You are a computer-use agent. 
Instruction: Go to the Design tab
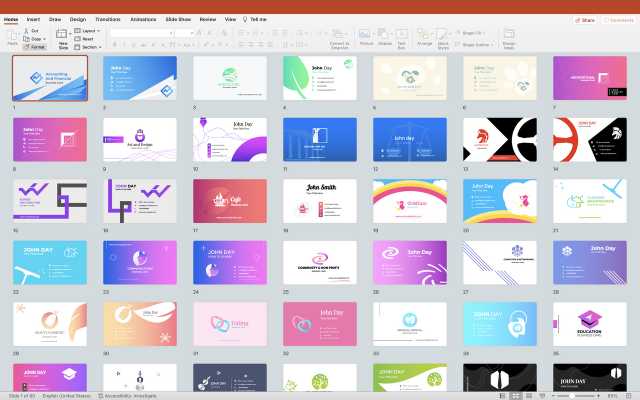pyautogui.click(x=77, y=19)
